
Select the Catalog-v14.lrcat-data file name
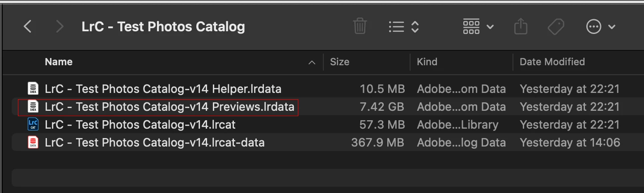coord(155,143)
